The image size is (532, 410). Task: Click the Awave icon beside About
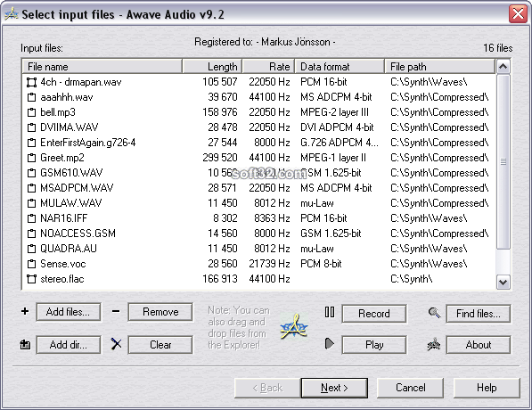click(x=434, y=345)
